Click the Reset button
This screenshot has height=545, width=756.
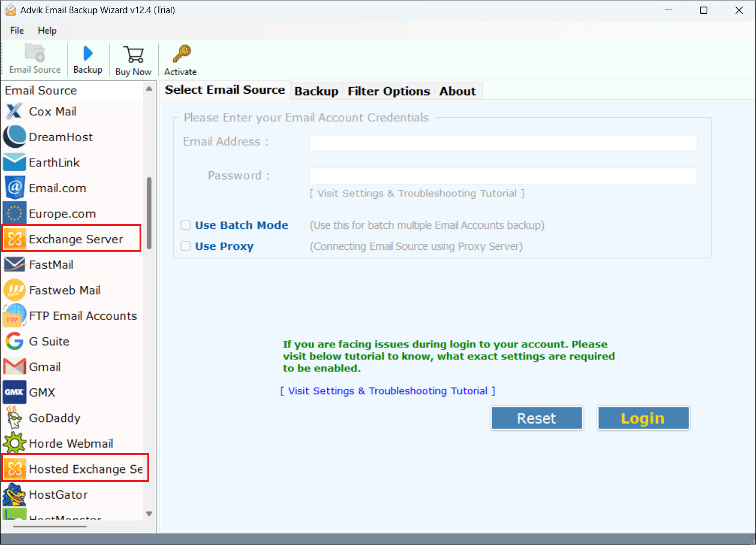tap(536, 418)
